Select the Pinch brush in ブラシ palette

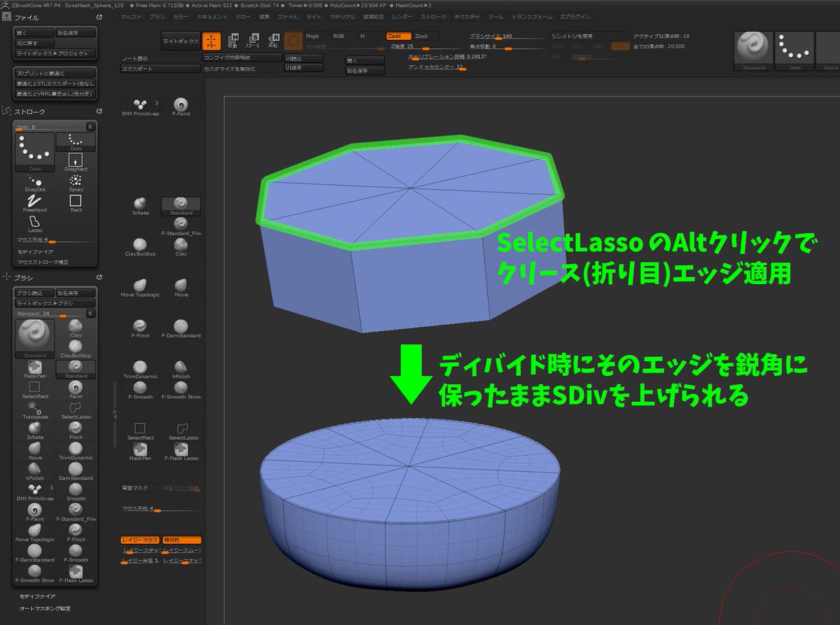[76, 430]
